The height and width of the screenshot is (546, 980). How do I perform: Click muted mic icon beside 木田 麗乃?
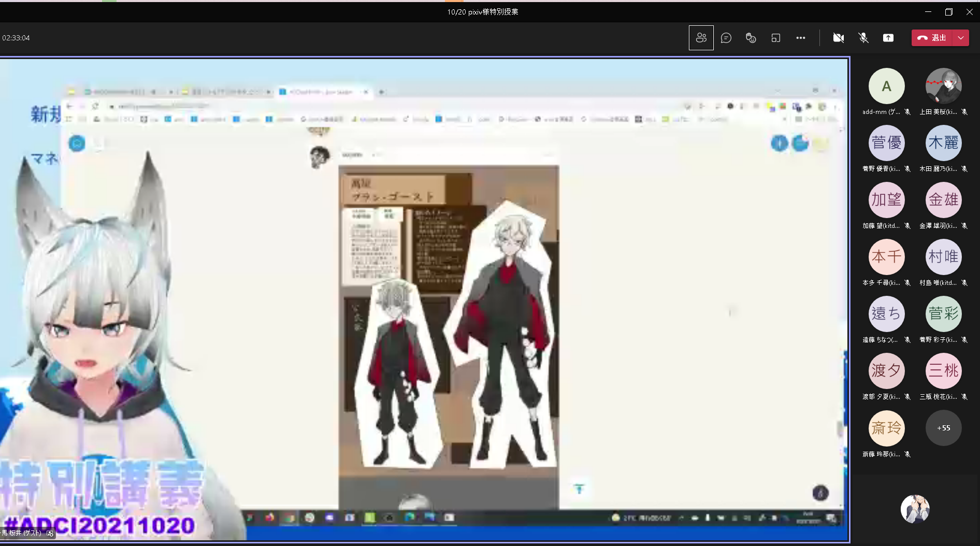[x=964, y=169]
